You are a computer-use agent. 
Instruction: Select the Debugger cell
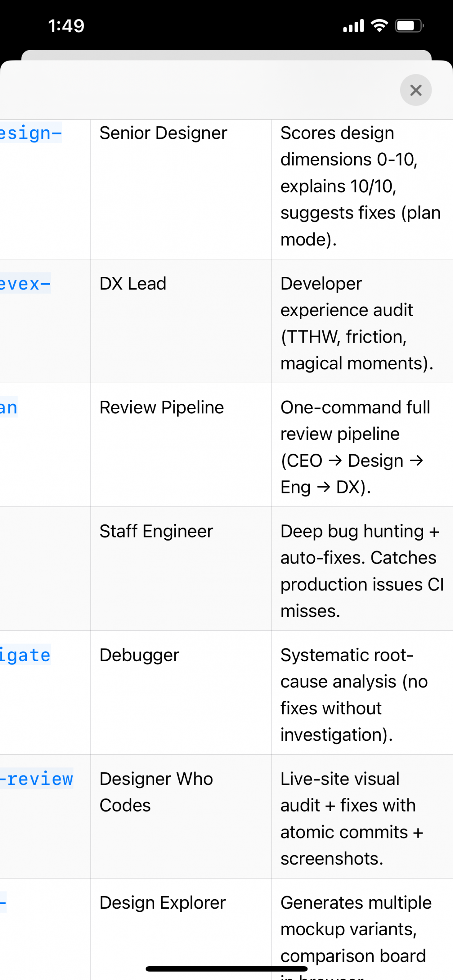click(x=181, y=693)
